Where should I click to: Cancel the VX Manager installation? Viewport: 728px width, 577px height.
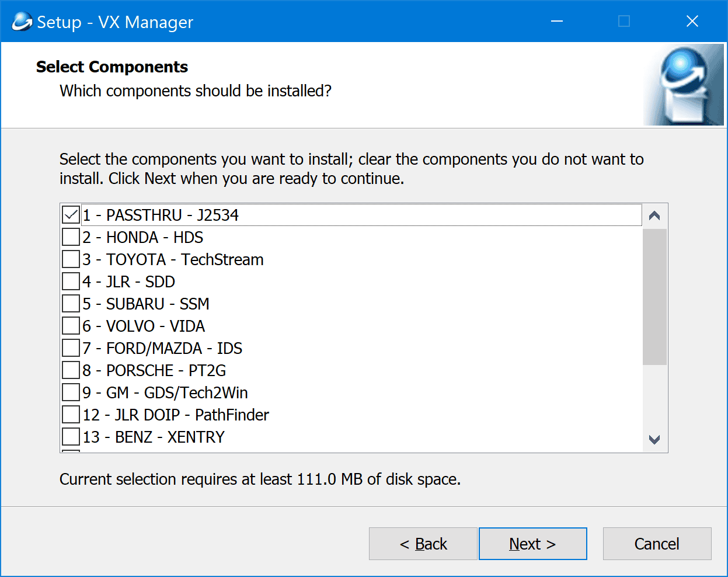pos(657,544)
